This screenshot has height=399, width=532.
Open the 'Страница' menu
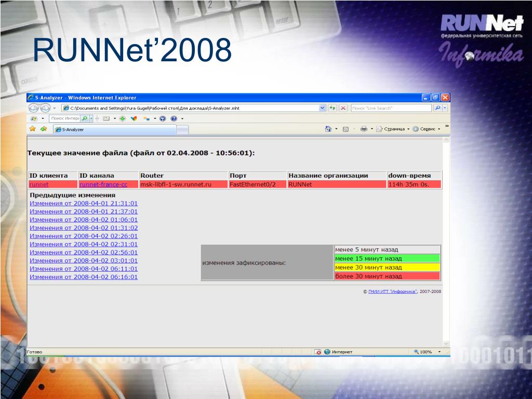[x=393, y=129]
